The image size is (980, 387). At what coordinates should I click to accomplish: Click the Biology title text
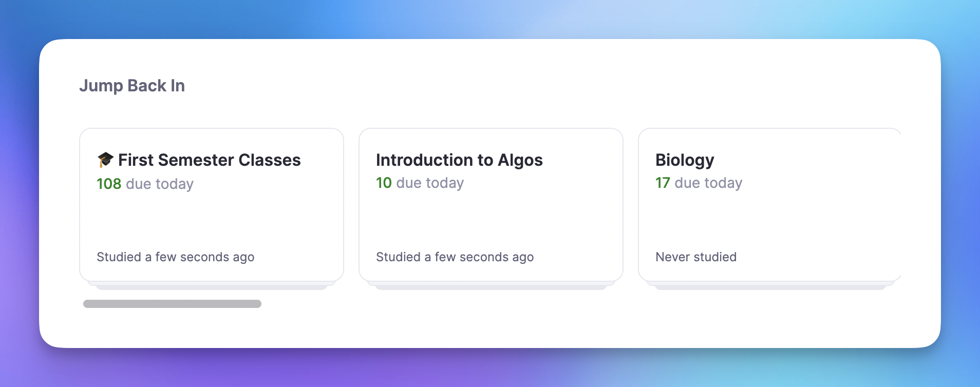[684, 160]
